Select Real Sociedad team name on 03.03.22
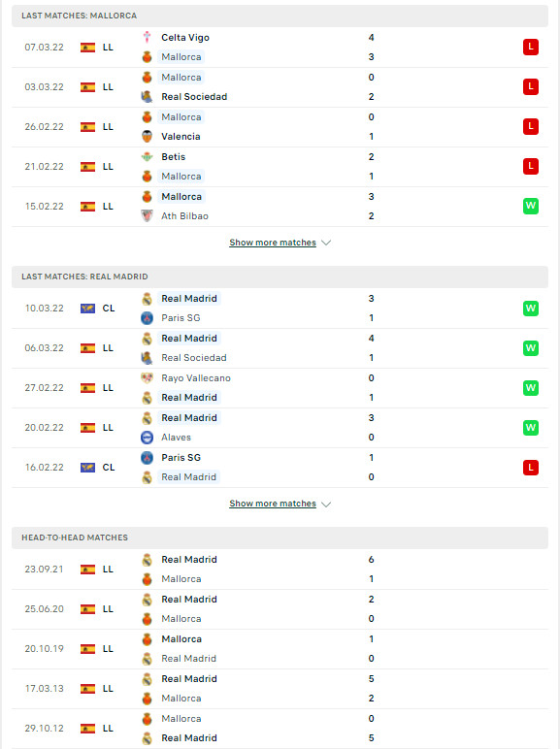560x749 pixels. click(194, 97)
